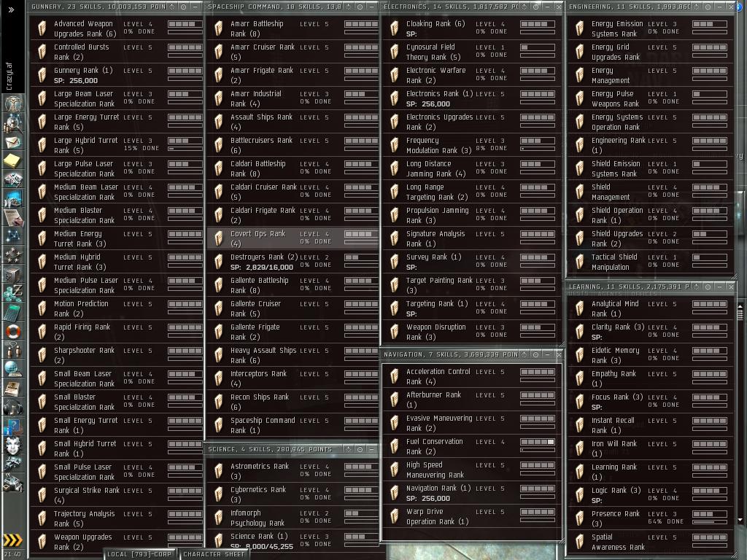
Task: Select the Electronic Warfare skill row
Action: (x=472, y=75)
